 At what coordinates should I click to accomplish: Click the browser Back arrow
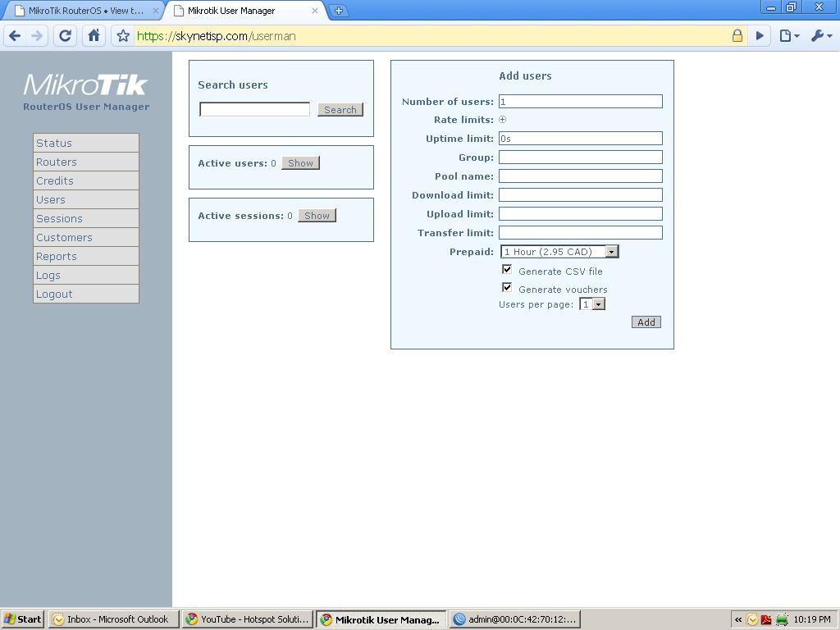[15, 36]
